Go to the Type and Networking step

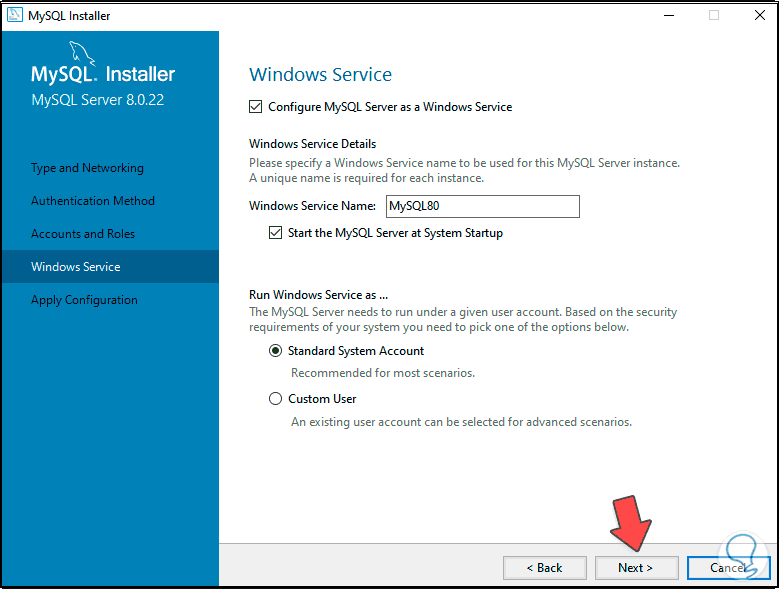(x=87, y=168)
